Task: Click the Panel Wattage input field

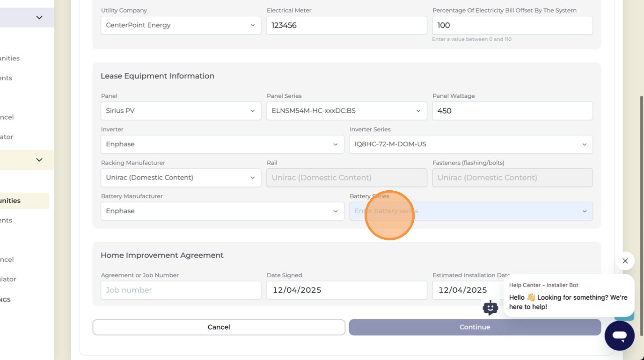Action: (512, 111)
